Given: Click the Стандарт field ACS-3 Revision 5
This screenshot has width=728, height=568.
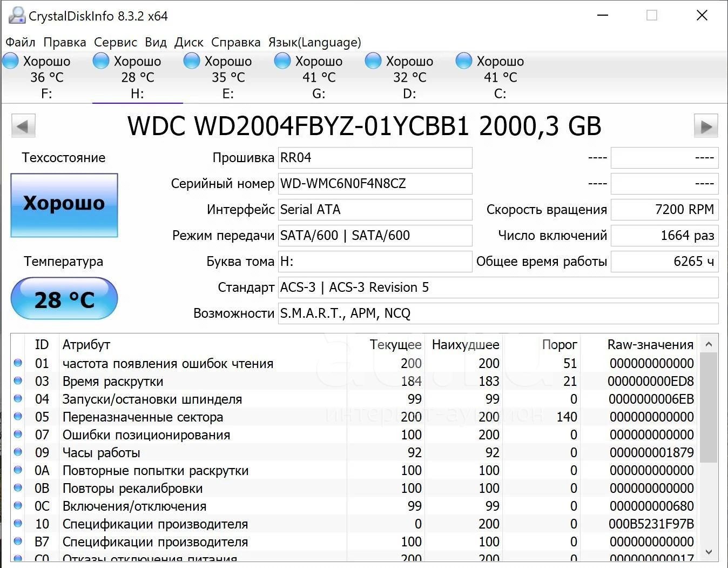Looking at the screenshot, I should tap(498, 288).
